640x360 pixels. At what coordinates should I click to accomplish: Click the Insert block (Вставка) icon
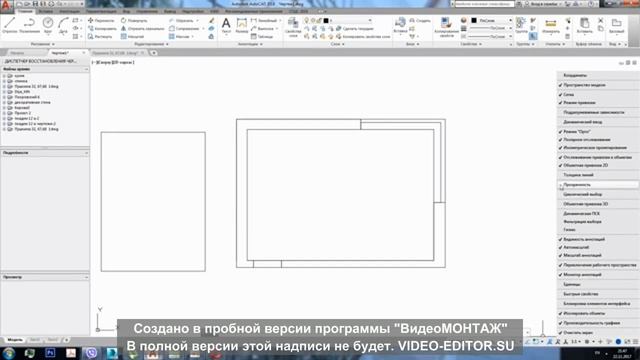click(400, 25)
